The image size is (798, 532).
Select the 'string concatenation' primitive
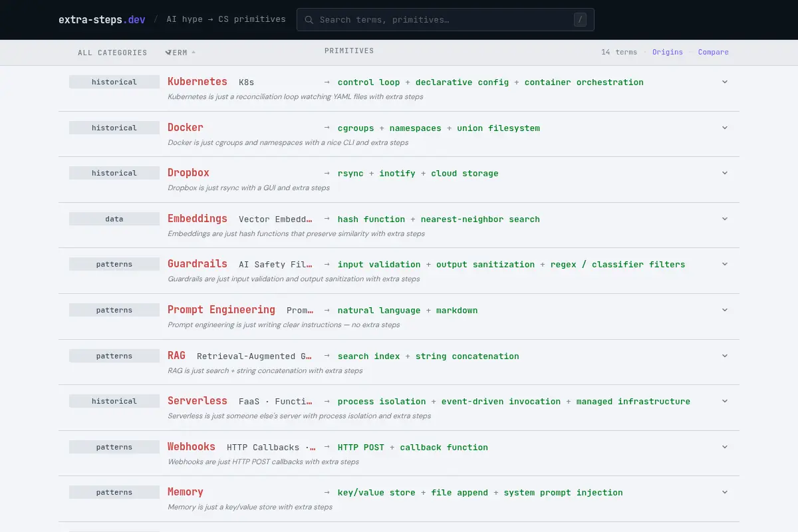coord(467,356)
